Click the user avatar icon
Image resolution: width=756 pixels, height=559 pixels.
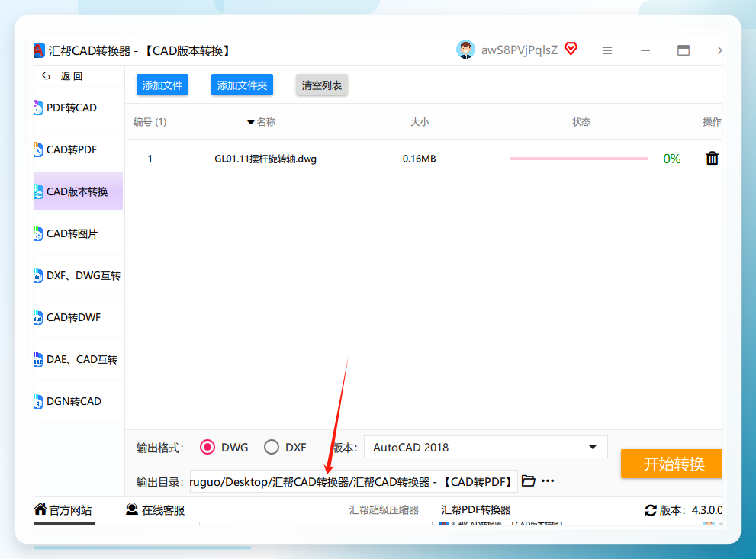pyautogui.click(x=465, y=50)
